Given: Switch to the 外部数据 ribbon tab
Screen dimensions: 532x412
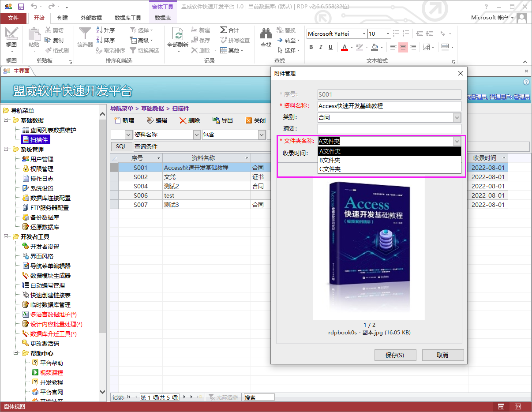Looking at the screenshot, I should [91, 18].
